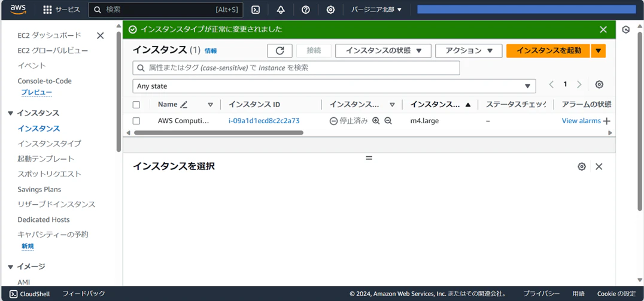Launch CloudShell from top navigation icon
The width and height of the screenshot is (644, 301).
256,10
